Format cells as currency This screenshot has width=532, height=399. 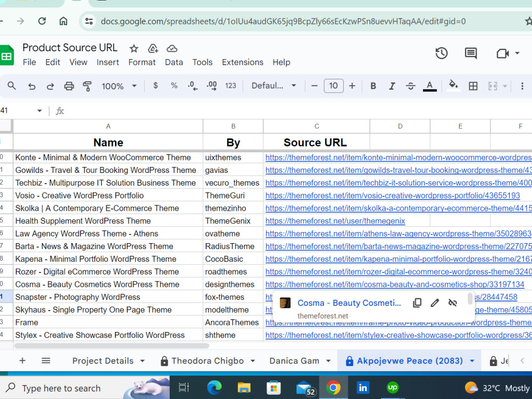[x=155, y=86]
